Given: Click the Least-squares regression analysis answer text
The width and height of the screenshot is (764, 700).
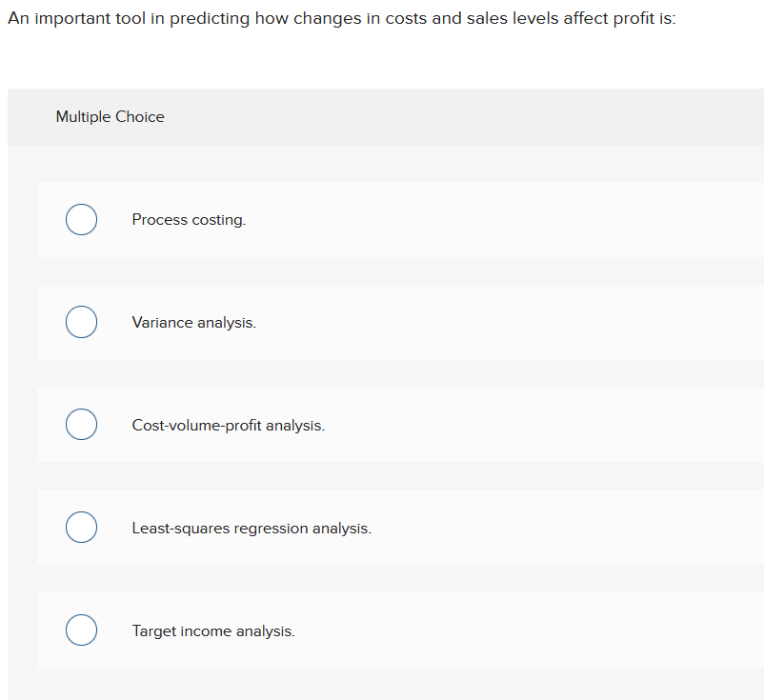Looking at the screenshot, I should tap(251, 528).
